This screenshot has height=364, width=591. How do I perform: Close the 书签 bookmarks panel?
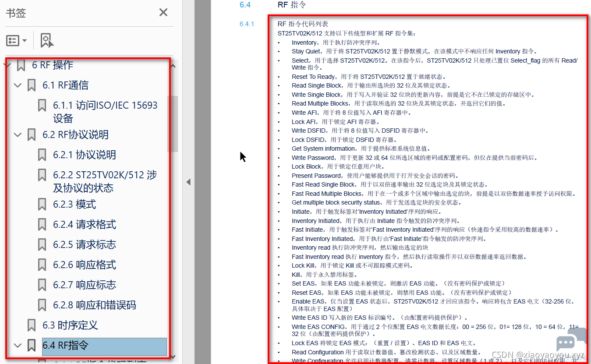[x=163, y=12]
